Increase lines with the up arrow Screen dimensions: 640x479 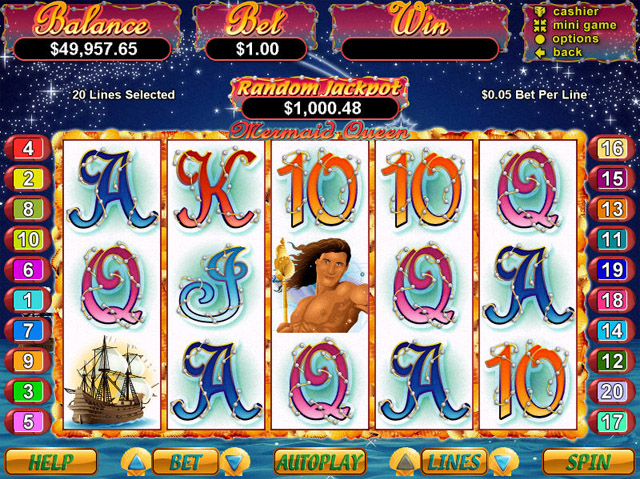coord(404,462)
